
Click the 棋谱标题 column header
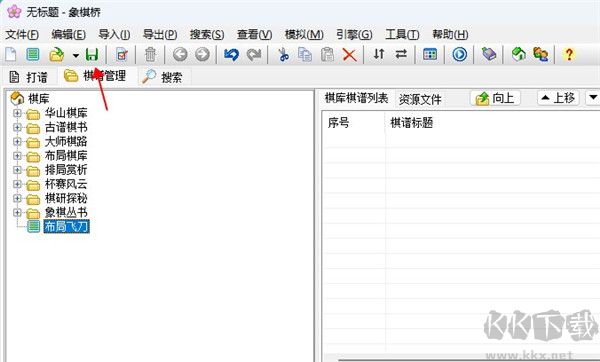pyautogui.click(x=412, y=123)
